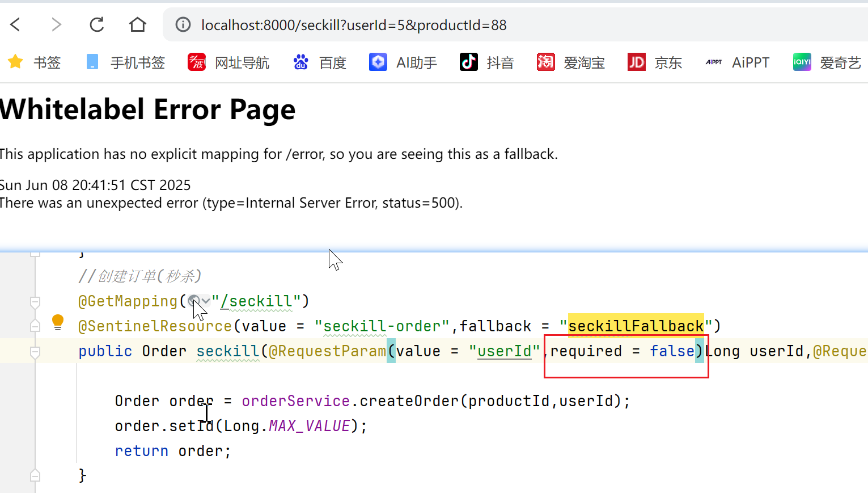Viewport: 868px width, 493px height.
Task: Open the 百度 bookmark
Action: pyautogui.click(x=319, y=62)
